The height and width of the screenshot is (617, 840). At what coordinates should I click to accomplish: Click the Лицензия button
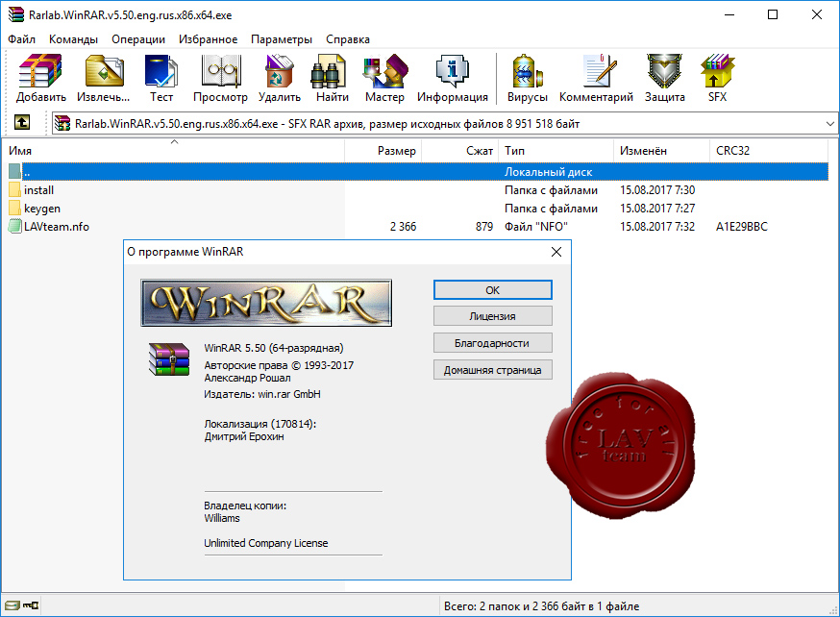click(492, 316)
